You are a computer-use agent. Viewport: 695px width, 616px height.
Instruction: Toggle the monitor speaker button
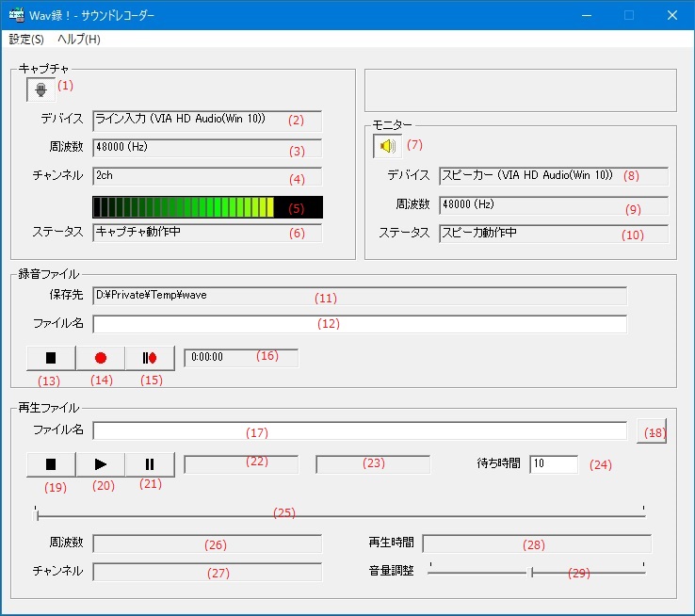coord(387,146)
